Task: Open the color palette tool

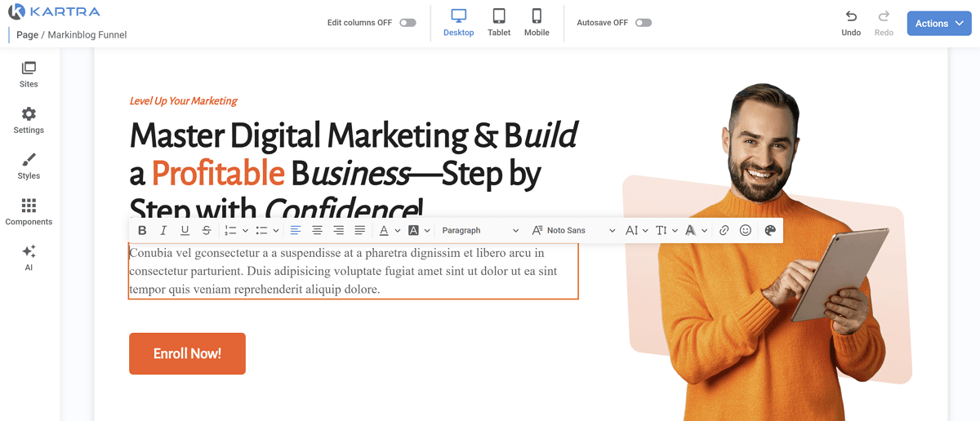Action: [769, 231]
